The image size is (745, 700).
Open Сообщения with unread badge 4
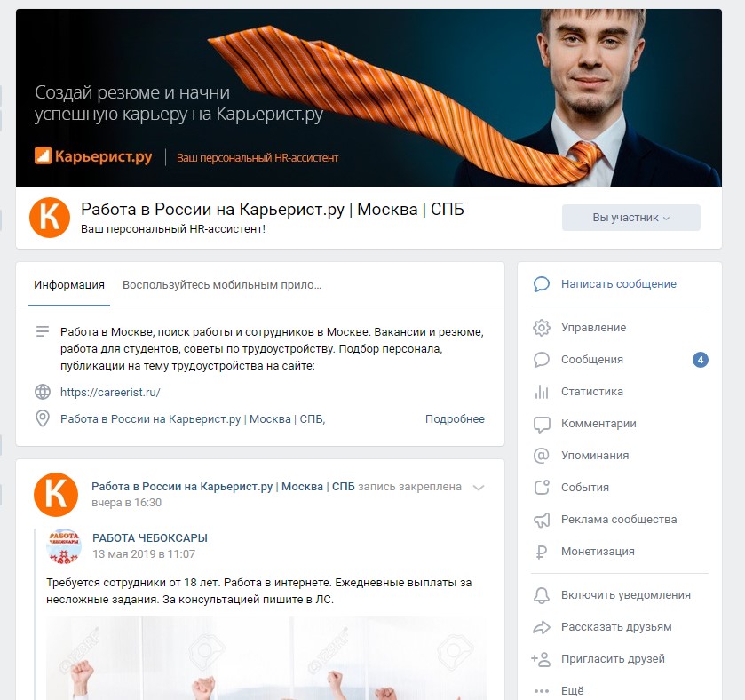[x=620, y=360]
